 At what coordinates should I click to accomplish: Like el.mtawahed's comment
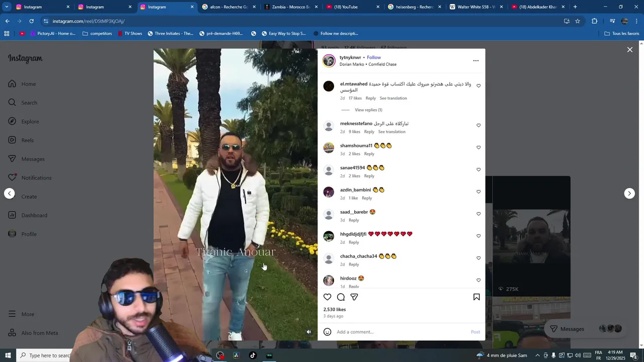point(478,86)
